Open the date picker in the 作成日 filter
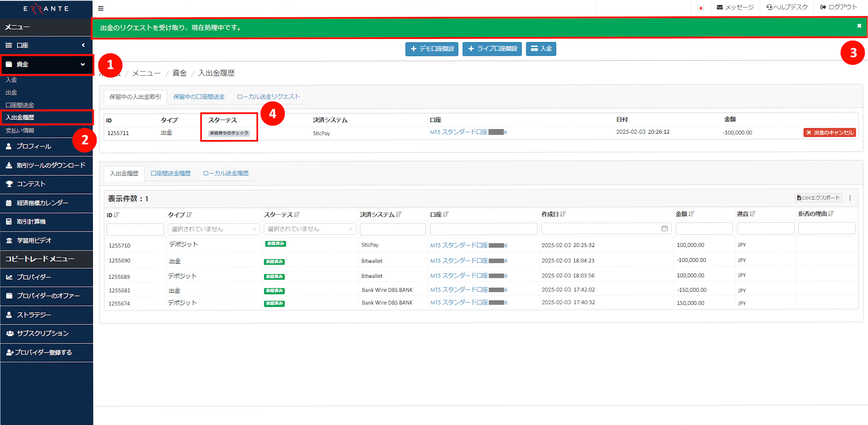The image size is (868, 425). (x=665, y=228)
